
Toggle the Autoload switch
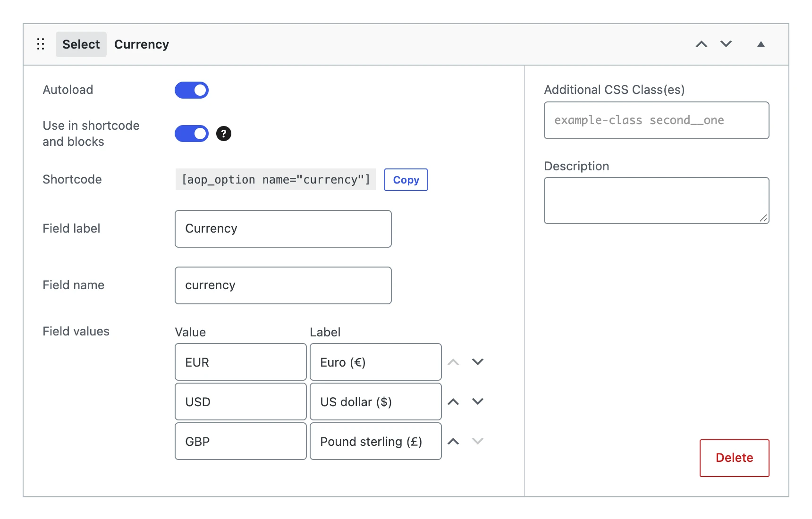point(192,90)
